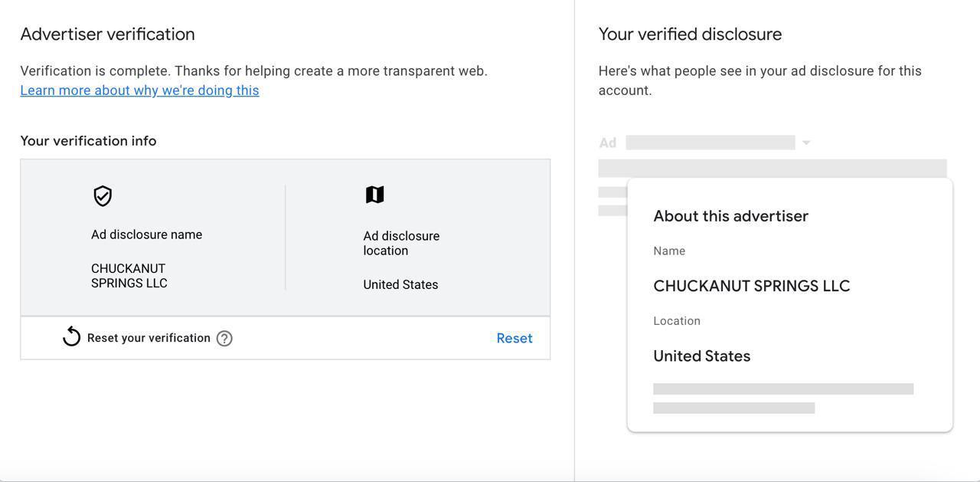The image size is (980, 482).
Task: Click the Your verification info heading
Action: [88, 141]
